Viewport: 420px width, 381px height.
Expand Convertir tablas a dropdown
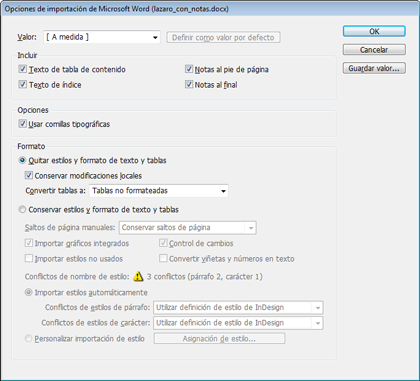[159, 191]
